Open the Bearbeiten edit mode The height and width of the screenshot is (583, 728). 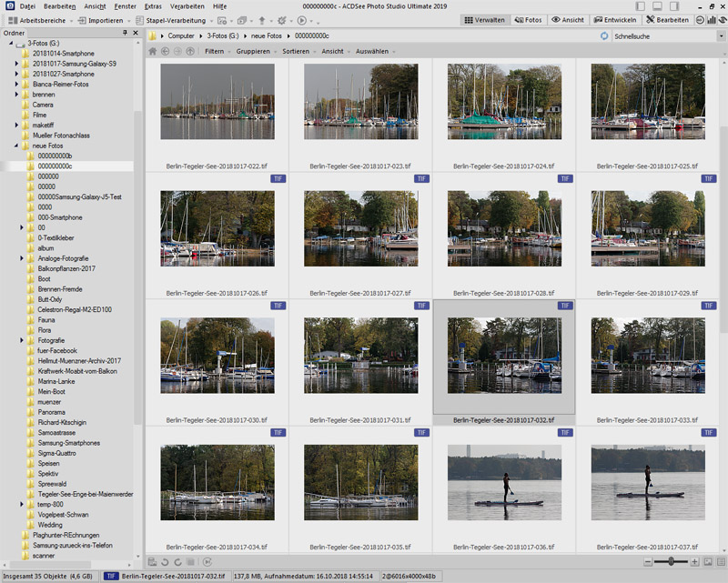click(x=667, y=20)
